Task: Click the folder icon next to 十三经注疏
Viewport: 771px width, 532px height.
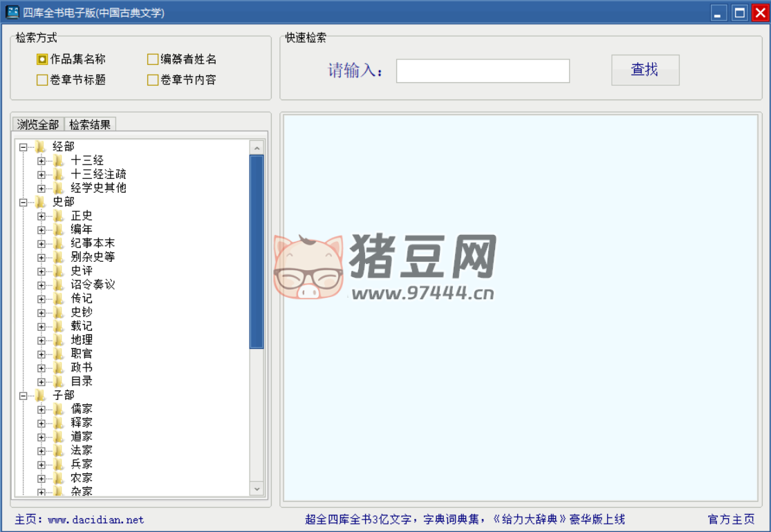Action: tap(59, 174)
